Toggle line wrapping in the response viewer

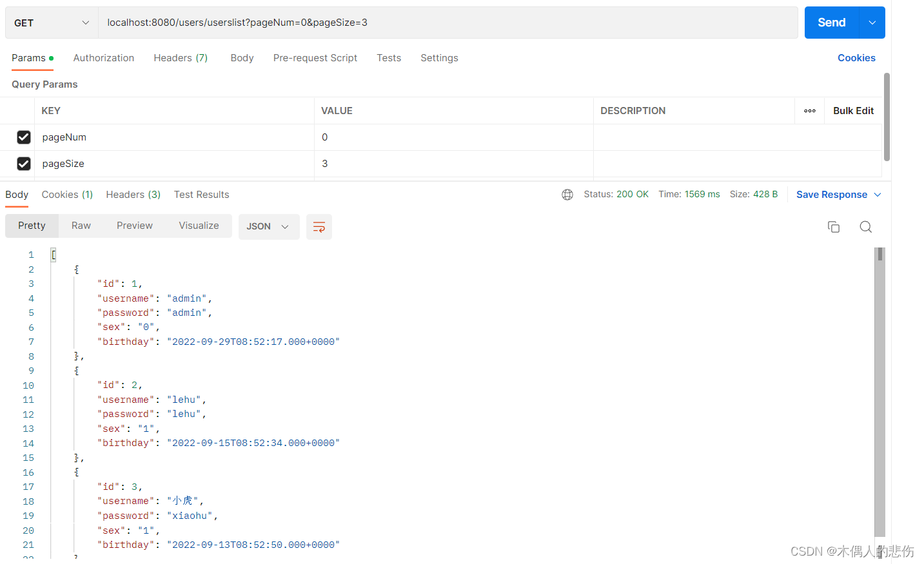tap(319, 226)
